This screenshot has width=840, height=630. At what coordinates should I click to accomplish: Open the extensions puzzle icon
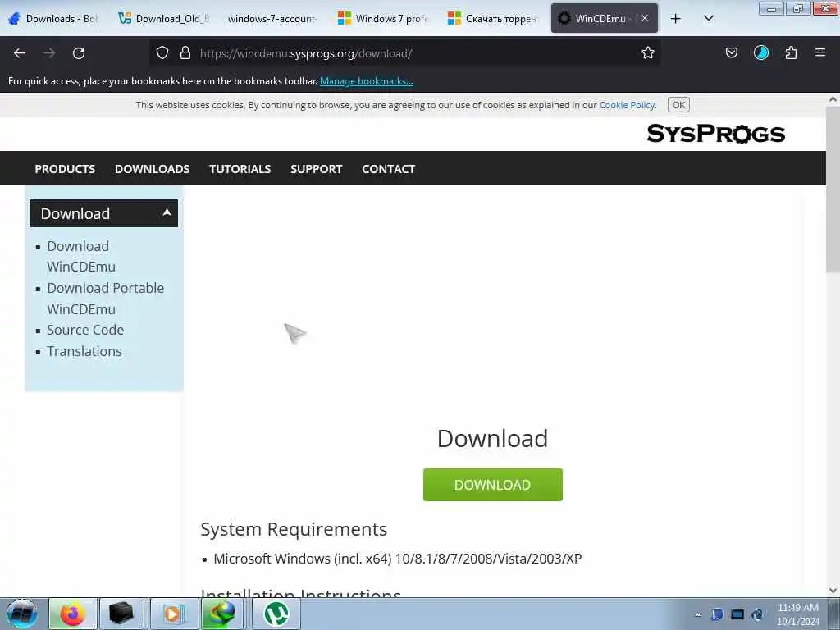tap(791, 52)
